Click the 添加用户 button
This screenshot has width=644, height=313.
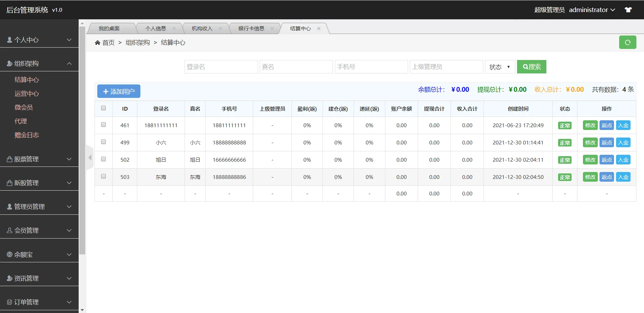point(119,91)
